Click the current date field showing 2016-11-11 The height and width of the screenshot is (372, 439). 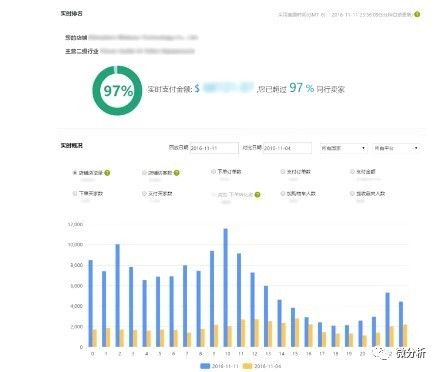coord(214,148)
